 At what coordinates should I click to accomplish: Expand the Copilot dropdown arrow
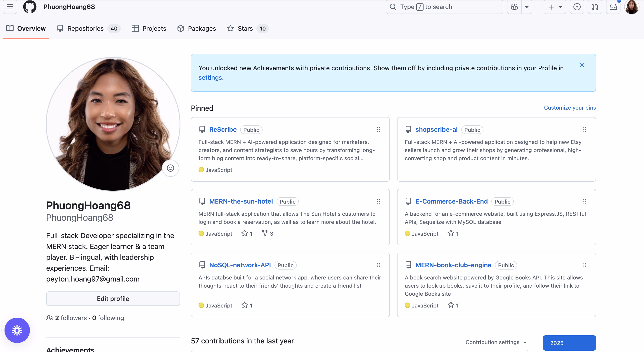pos(527,7)
